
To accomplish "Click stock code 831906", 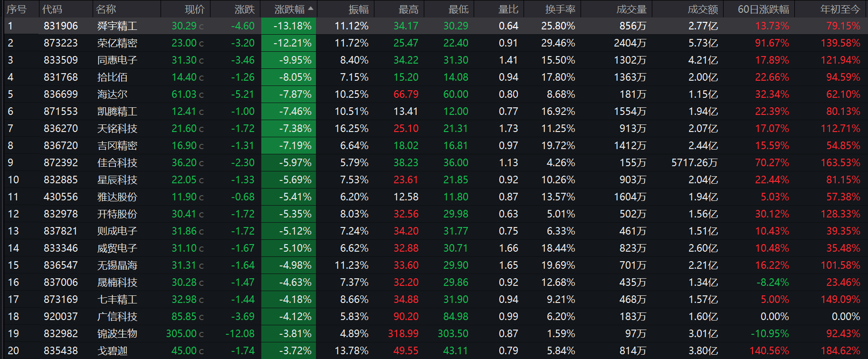I will (x=61, y=26).
